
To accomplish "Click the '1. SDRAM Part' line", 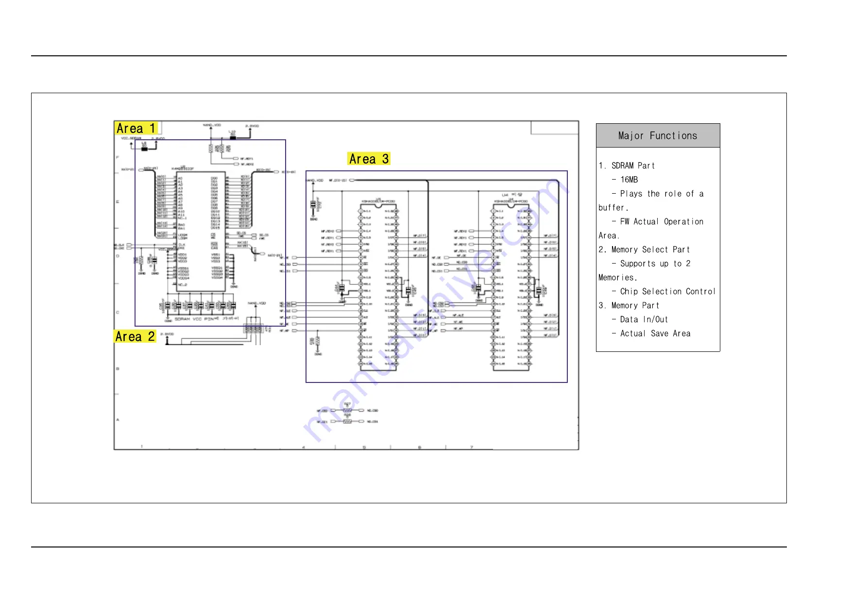I will click(x=627, y=166).
